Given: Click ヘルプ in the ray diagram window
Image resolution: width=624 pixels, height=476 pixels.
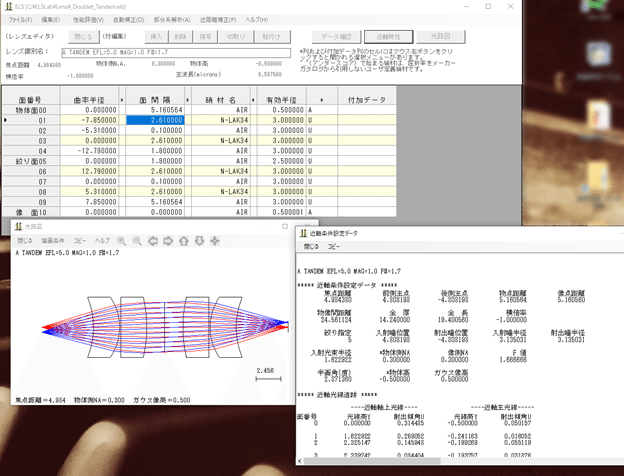Looking at the screenshot, I should click(x=102, y=241).
